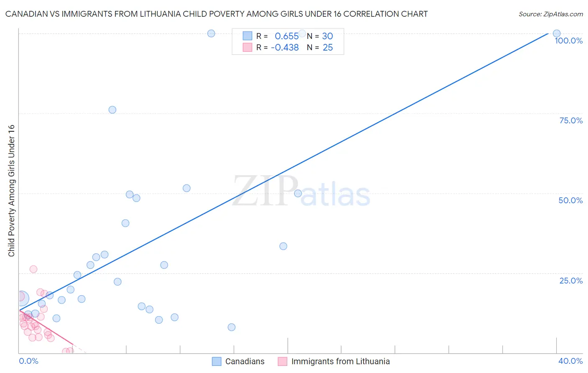
Task: Click the blue swatch beside R = 0.655
Action: pos(248,36)
